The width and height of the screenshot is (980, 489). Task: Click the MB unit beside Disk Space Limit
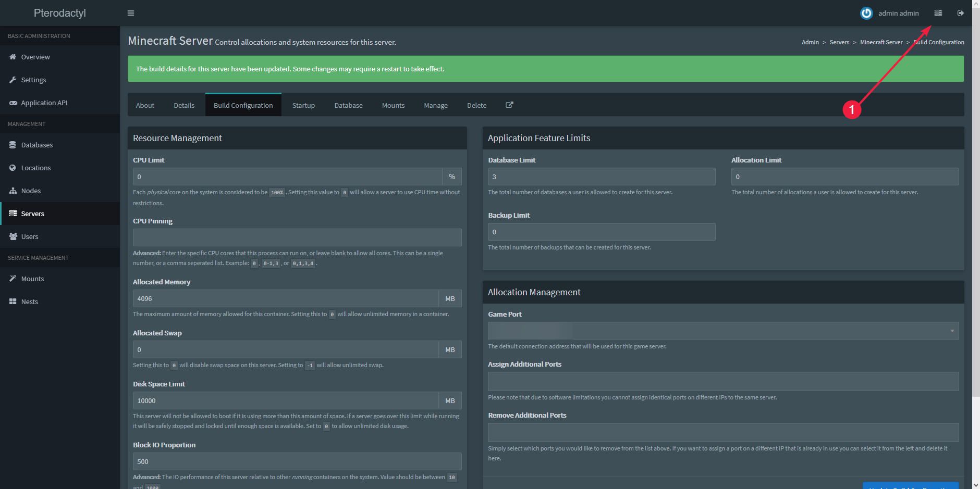click(x=450, y=400)
